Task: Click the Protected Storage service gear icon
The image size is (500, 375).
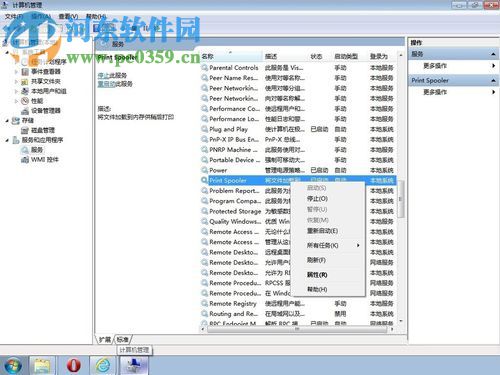Action: pyautogui.click(x=204, y=211)
